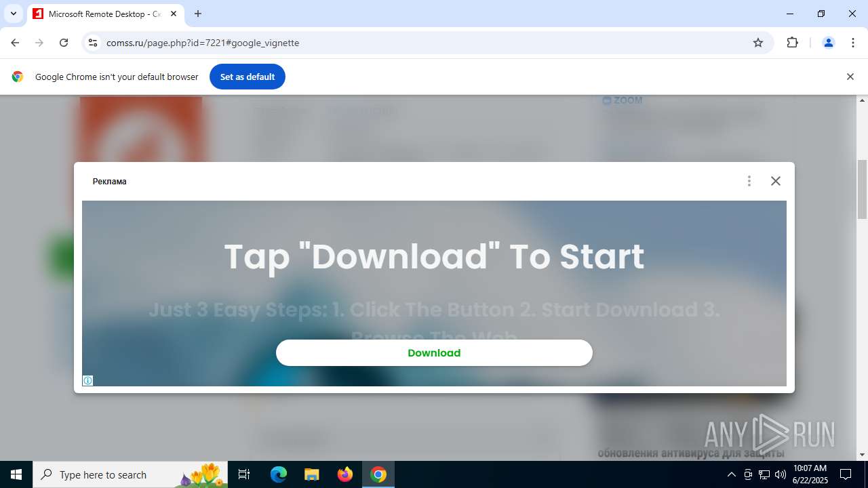Click the Download button in the ad
Screen dimensions: 868x488
pyautogui.click(x=434, y=352)
